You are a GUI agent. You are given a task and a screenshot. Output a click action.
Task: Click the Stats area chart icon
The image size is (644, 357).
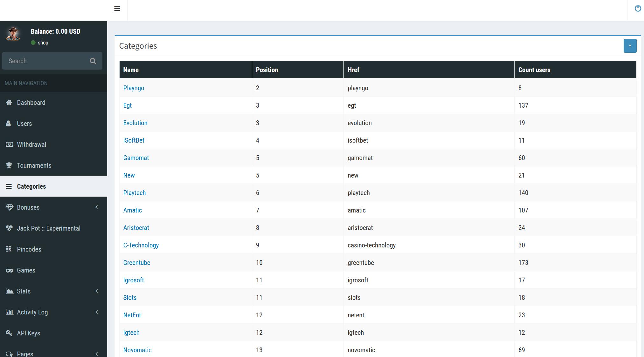pos(10,291)
